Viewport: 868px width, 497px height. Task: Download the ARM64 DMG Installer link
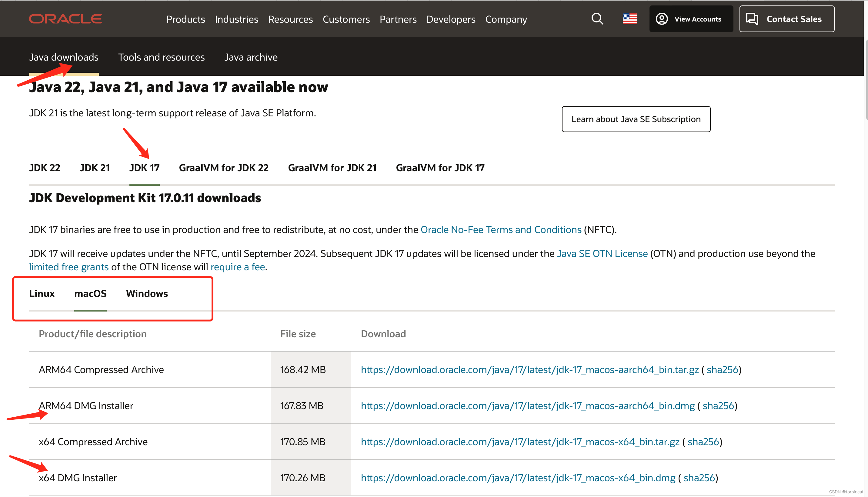[527, 405]
